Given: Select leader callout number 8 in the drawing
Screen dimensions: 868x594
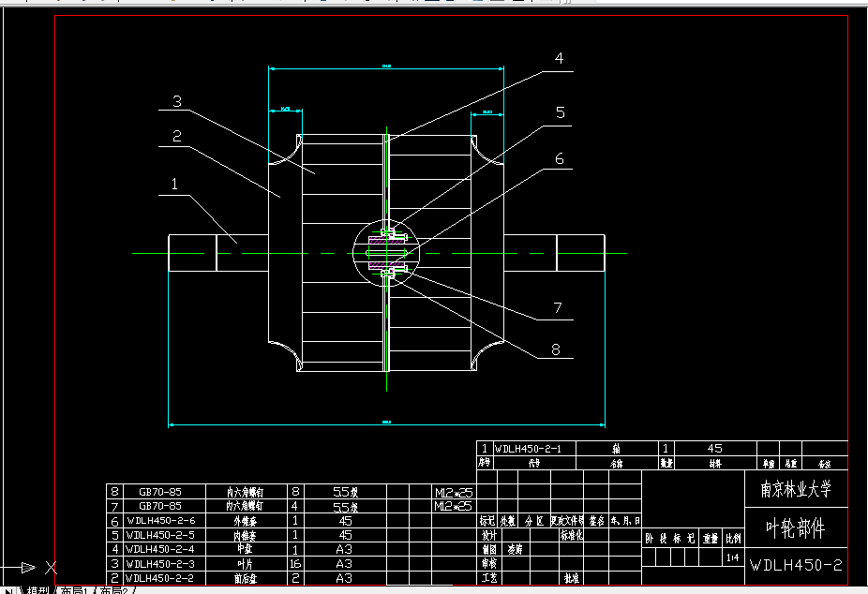Looking at the screenshot, I should [556, 349].
